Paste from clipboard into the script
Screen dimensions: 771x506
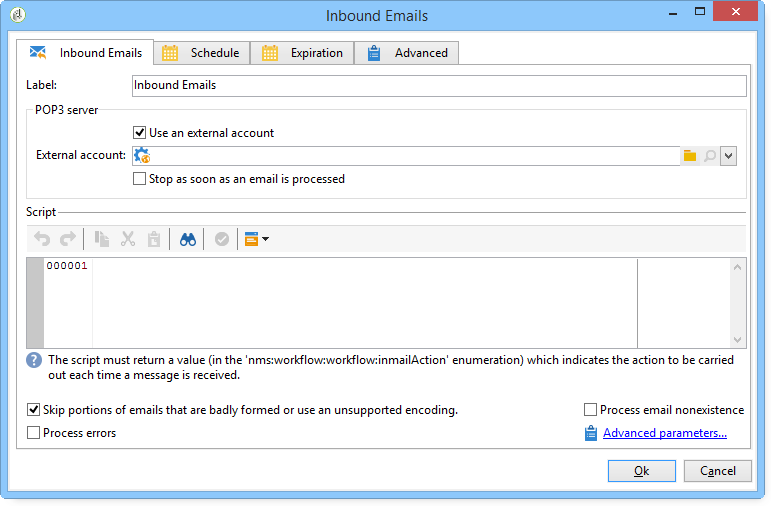pos(154,239)
